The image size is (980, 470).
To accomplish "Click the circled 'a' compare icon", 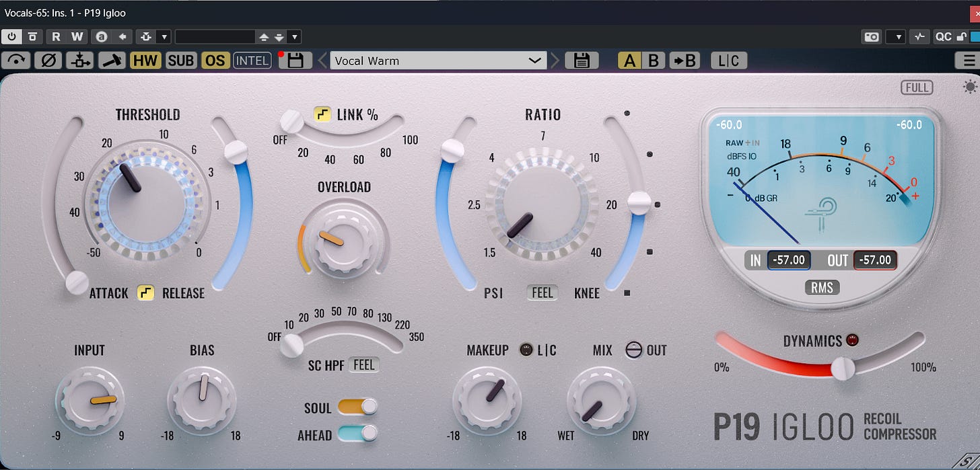I will coord(102,37).
